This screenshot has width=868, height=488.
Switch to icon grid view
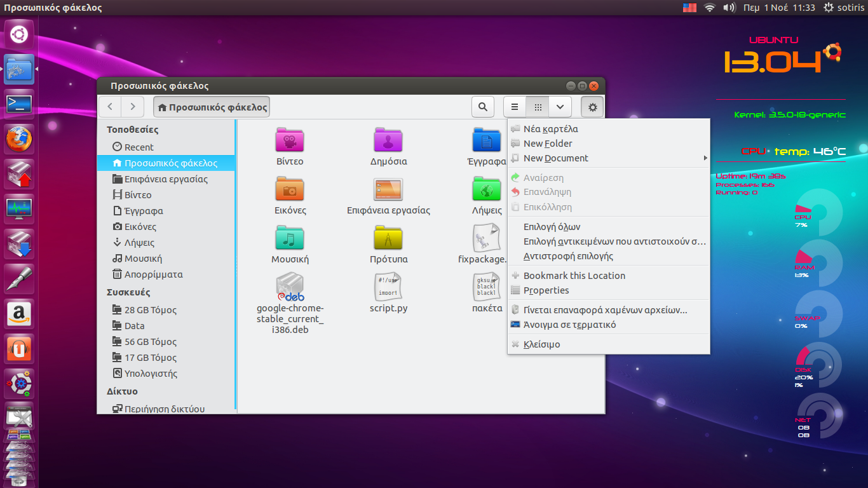click(538, 107)
